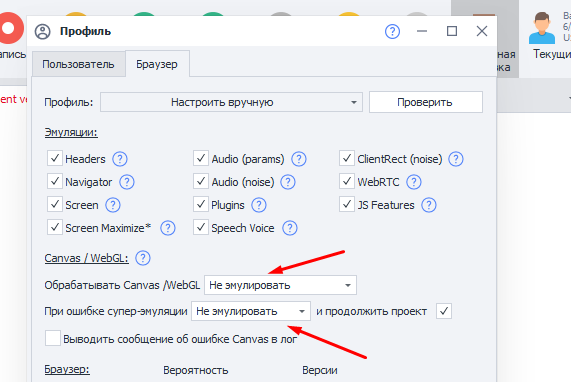Open Canvas / WebGL help icon
This screenshot has height=382, width=571.
click(x=143, y=258)
